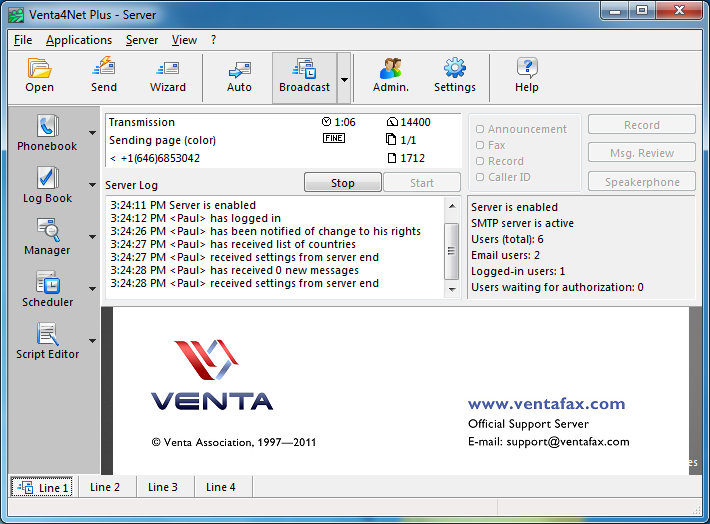The height and width of the screenshot is (524, 710).
Task: Open the Manager sidebar icon
Action: click(47, 230)
